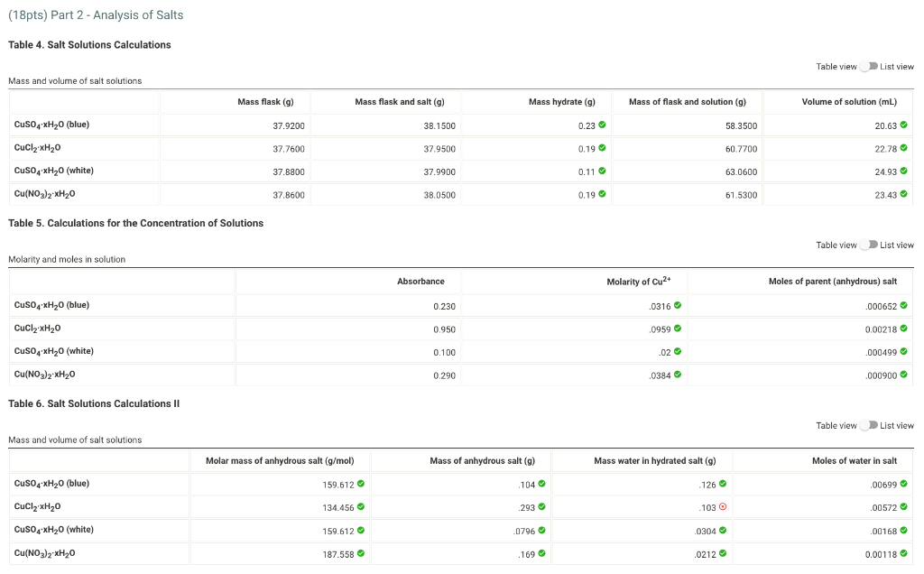The image size is (924, 574).
Task: Click the check icon beside anhydrous mass .293
Action: point(541,506)
